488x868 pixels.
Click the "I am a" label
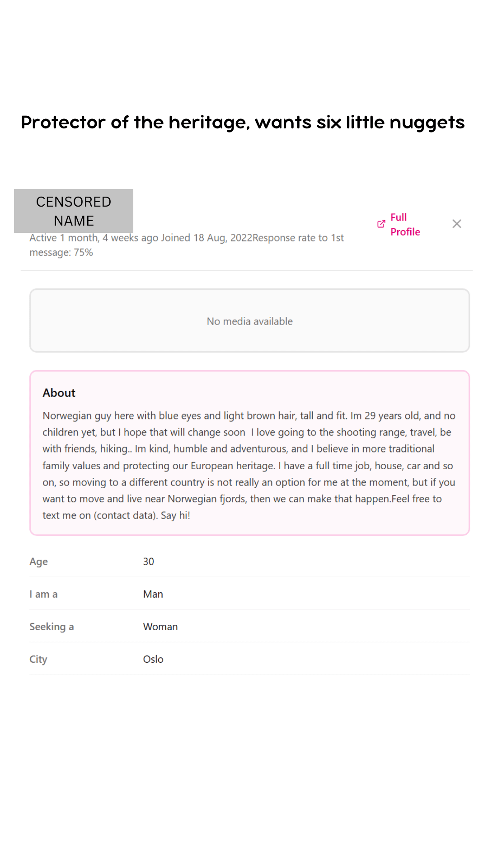[43, 594]
